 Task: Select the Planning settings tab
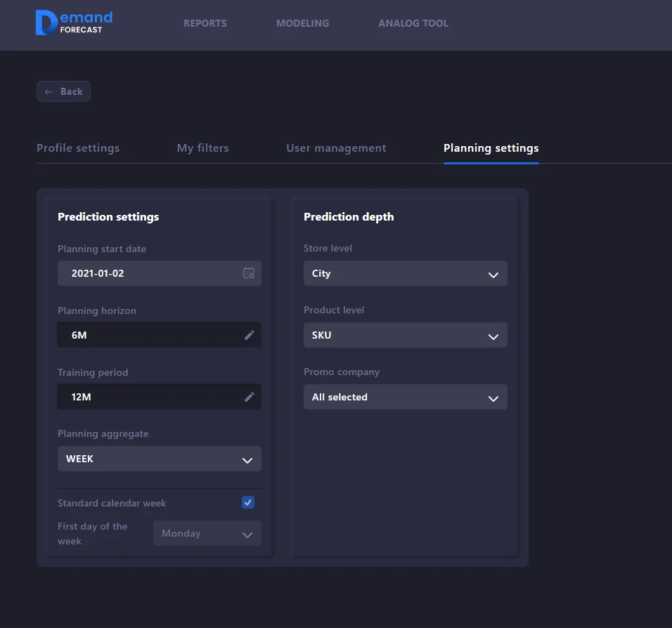(x=491, y=148)
